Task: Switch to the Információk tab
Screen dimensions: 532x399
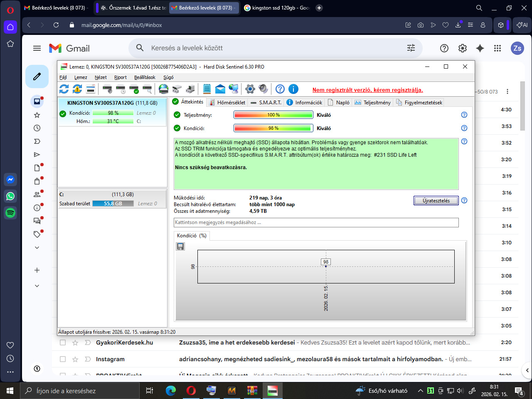Action: (305, 102)
